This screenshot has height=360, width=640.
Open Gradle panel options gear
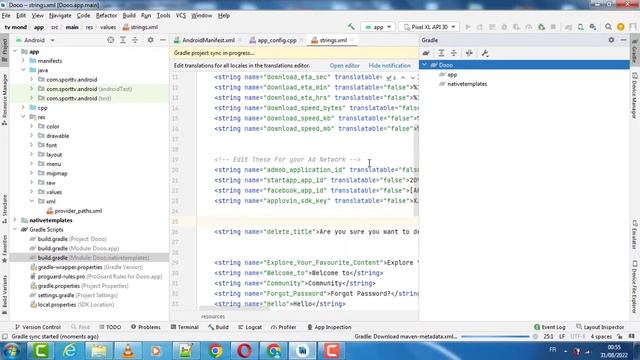(x=611, y=40)
